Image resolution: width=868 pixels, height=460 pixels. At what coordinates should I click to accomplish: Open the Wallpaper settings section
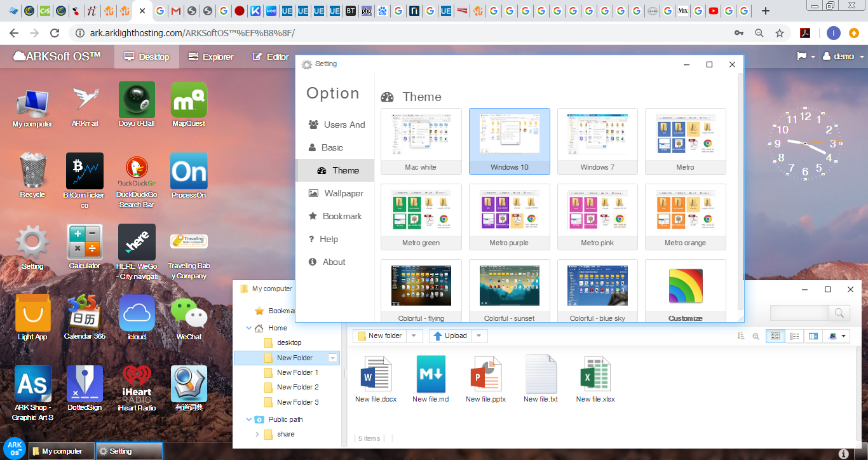click(x=344, y=193)
